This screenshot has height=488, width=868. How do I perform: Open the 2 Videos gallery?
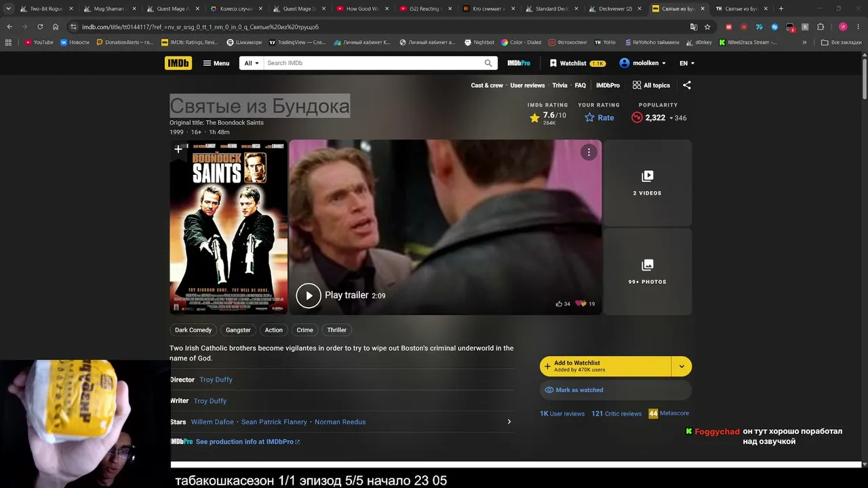click(x=648, y=183)
